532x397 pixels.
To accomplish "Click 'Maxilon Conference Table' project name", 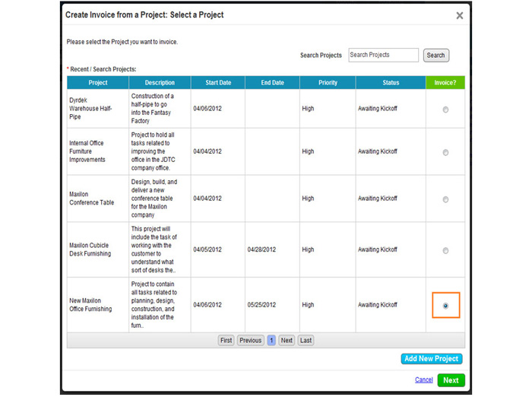I will 92,198.
